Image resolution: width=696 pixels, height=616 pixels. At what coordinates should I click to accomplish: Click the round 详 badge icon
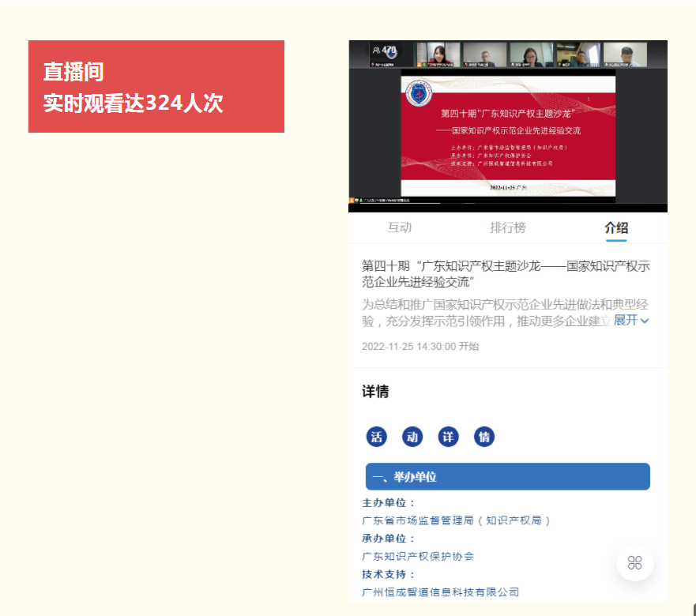(449, 437)
